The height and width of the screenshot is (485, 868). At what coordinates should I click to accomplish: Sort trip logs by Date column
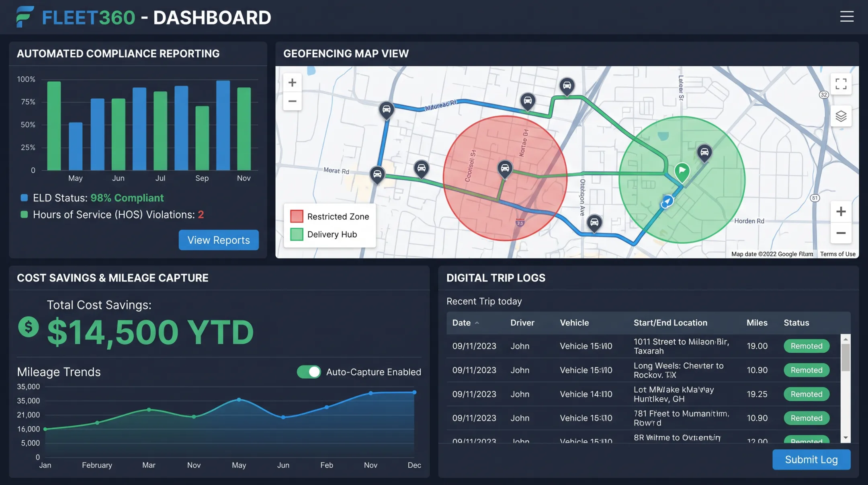465,323
